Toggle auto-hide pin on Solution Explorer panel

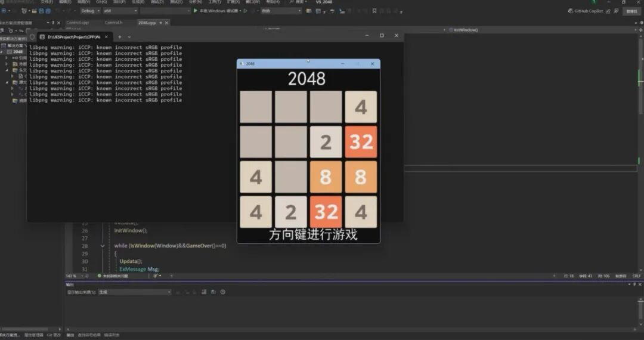click(52, 23)
